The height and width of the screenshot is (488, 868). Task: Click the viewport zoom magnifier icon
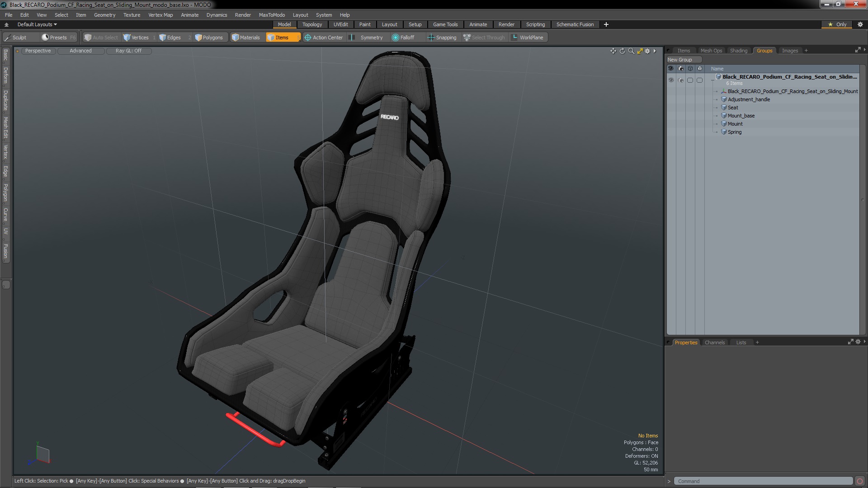[x=631, y=51]
